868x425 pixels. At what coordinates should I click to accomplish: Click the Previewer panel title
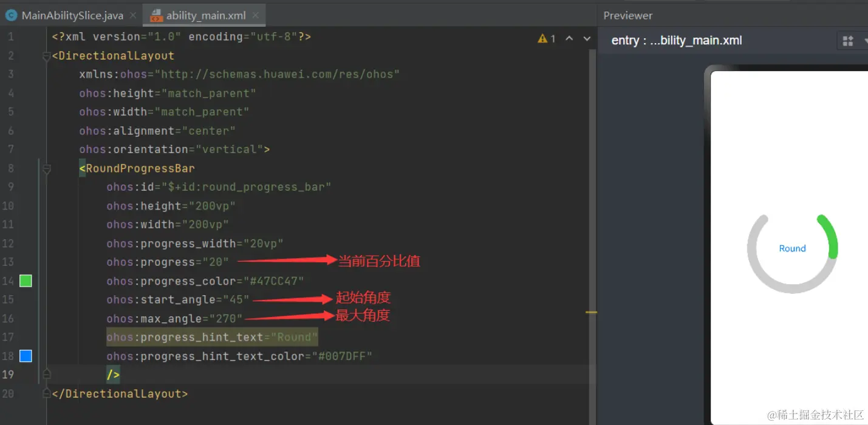click(627, 16)
